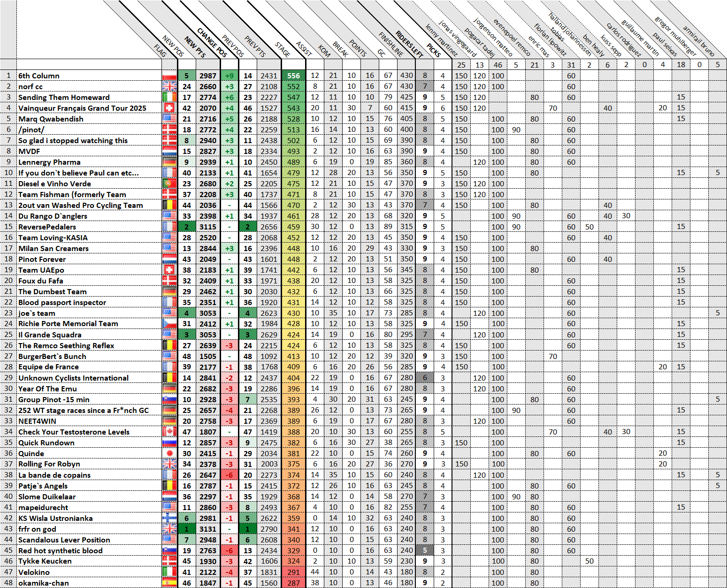Select the Dutch flag beside Slome Duikelaar
The width and height of the screenshot is (727, 588).
(169, 496)
